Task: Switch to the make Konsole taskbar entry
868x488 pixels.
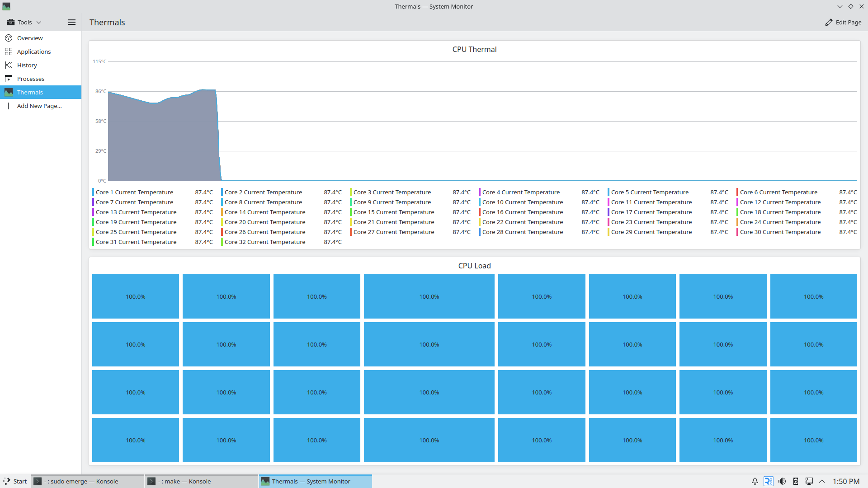Action: coord(202,481)
